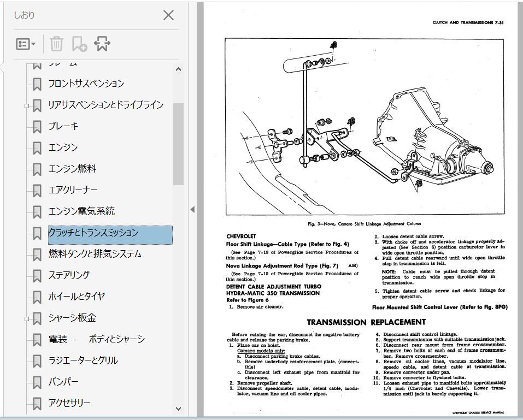Click the bookmarks panel scrollbar thumb
This screenshot has width=523, height=420.
[179, 144]
